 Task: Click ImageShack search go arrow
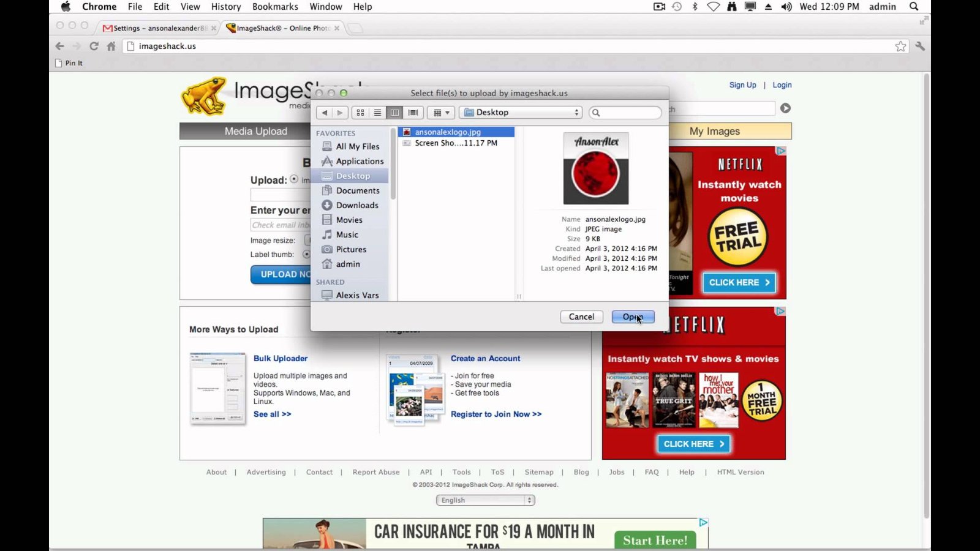[x=785, y=108]
